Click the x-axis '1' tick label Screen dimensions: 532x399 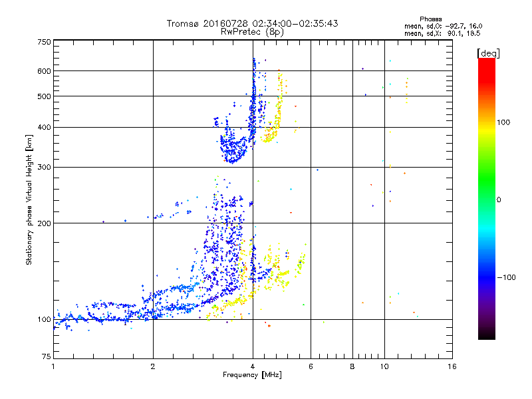point(53,366)
